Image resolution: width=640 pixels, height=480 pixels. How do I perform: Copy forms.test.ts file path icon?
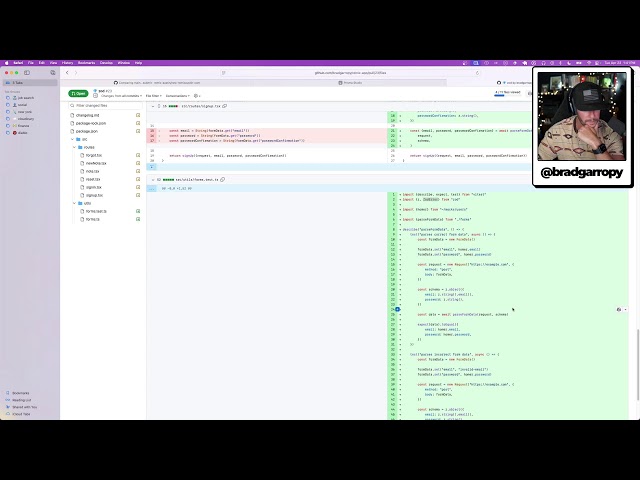pyautogui.click(x=222, y=180)
